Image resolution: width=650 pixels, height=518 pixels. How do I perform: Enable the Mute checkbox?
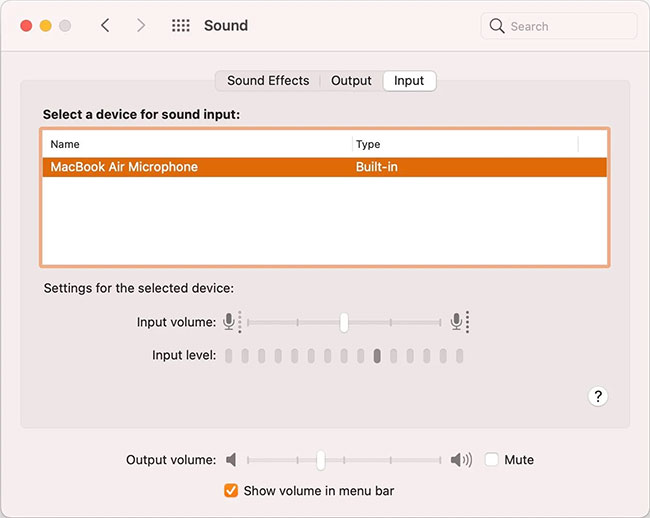(491, 460)
